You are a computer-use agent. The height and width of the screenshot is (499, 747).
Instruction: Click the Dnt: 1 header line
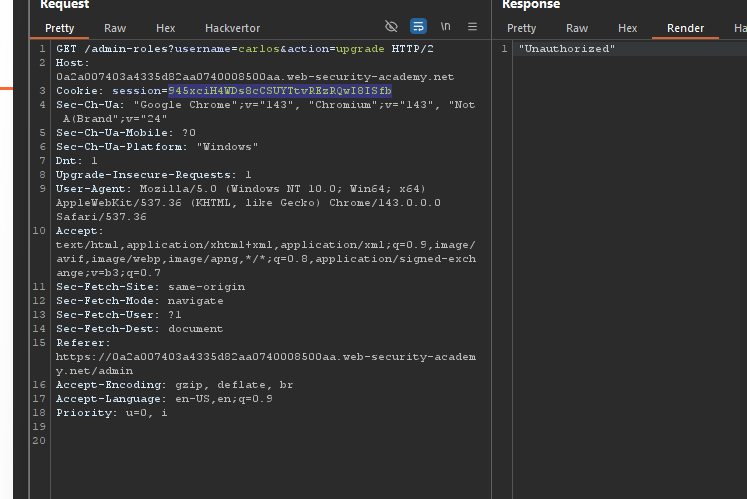click(76, 161)
